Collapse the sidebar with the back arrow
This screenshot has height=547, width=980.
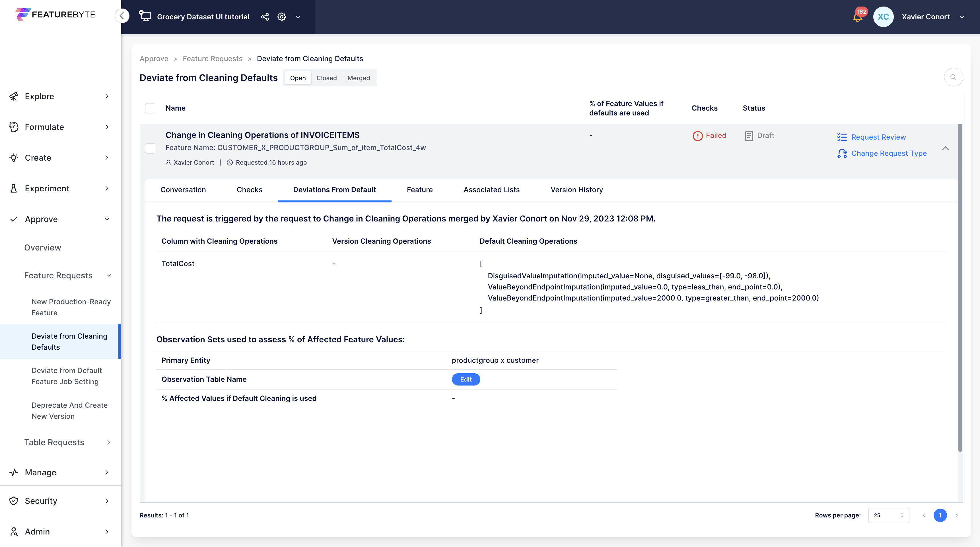click(x=122, y=16)
